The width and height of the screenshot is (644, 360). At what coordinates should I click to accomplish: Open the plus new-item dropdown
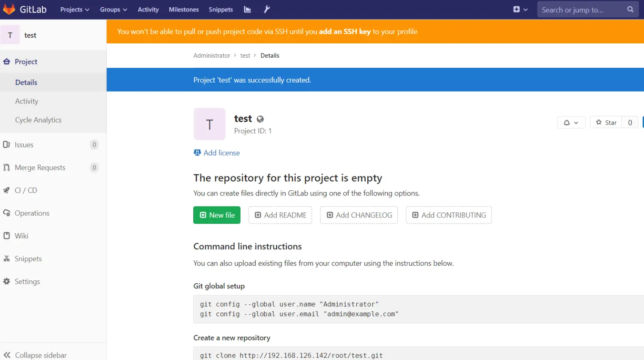tap(520, 9)
